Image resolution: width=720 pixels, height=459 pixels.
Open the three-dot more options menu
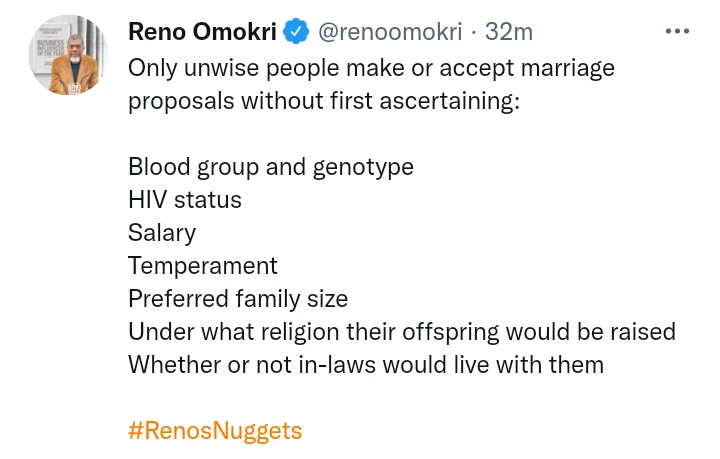point(677,32)
